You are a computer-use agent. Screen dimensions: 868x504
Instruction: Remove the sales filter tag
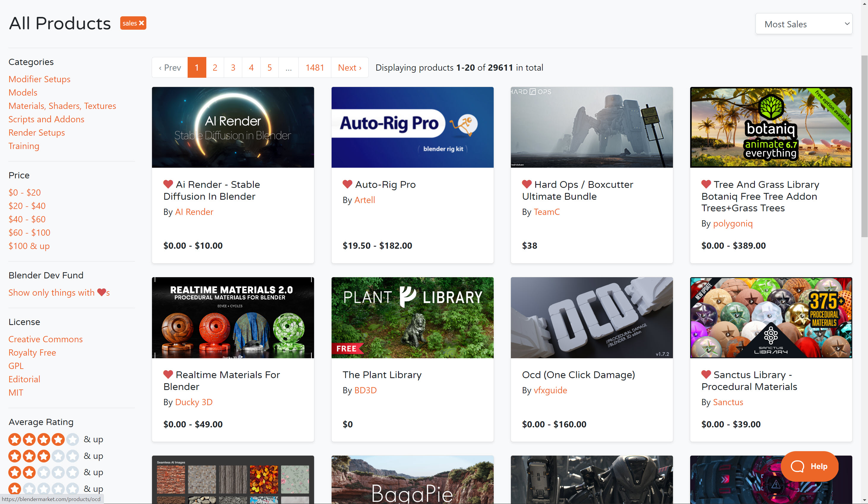tap(141, 23)
